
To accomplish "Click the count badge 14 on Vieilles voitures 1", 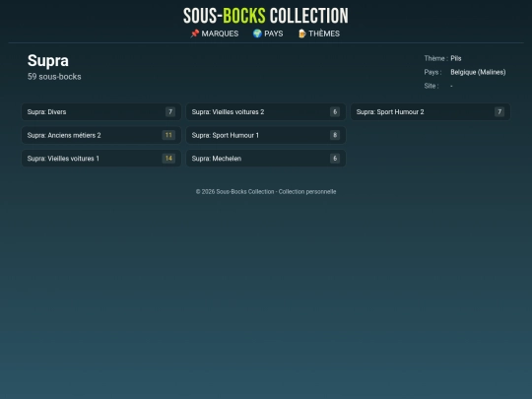I will 168,159.
